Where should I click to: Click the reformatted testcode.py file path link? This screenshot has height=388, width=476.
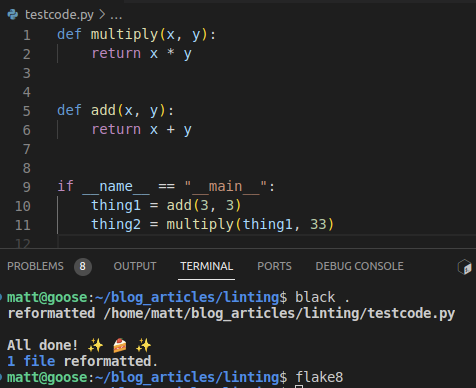[279, 313]
